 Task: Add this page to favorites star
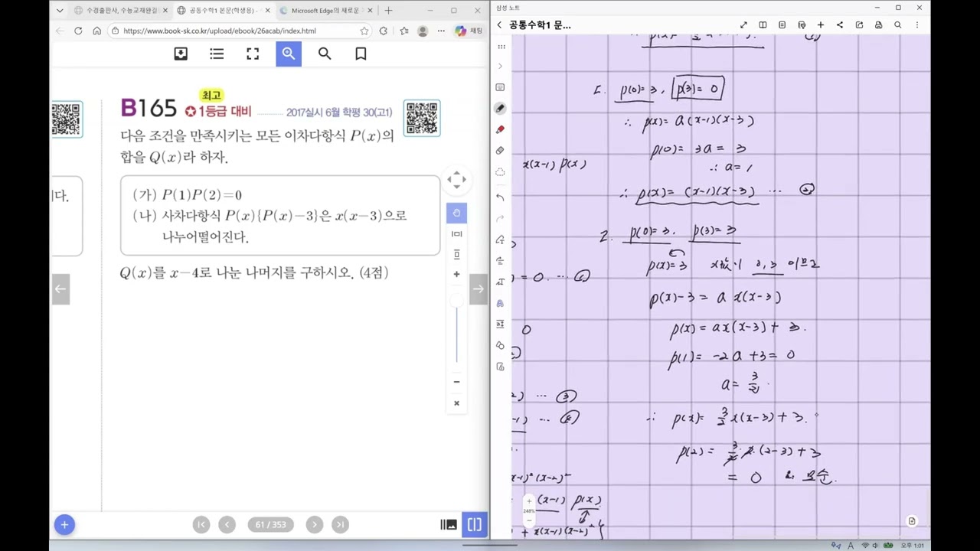point(364,31)
